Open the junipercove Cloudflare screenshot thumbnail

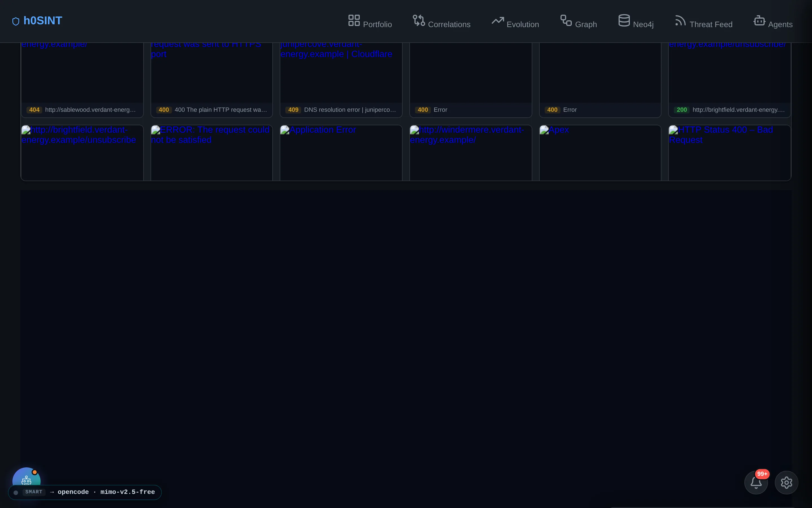(x=341, y=73)
